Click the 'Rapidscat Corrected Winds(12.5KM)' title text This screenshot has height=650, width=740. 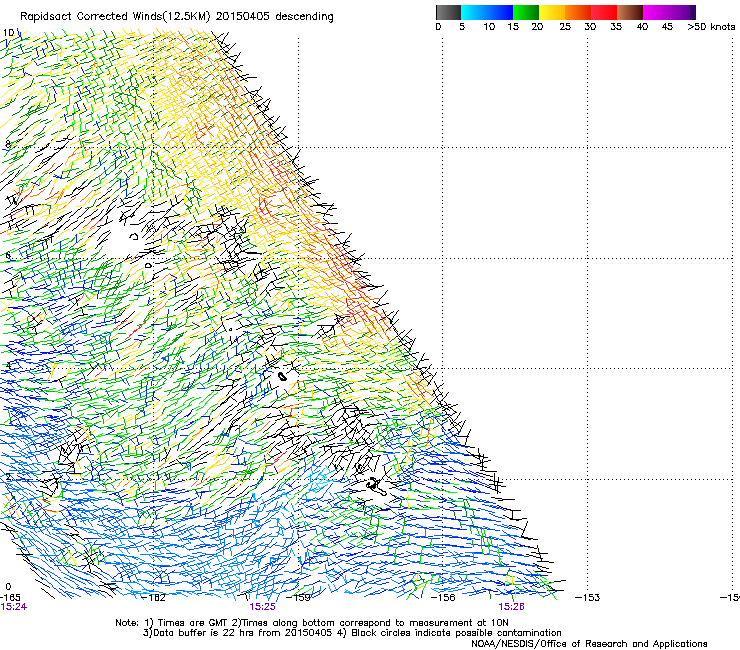click(115, 17)
